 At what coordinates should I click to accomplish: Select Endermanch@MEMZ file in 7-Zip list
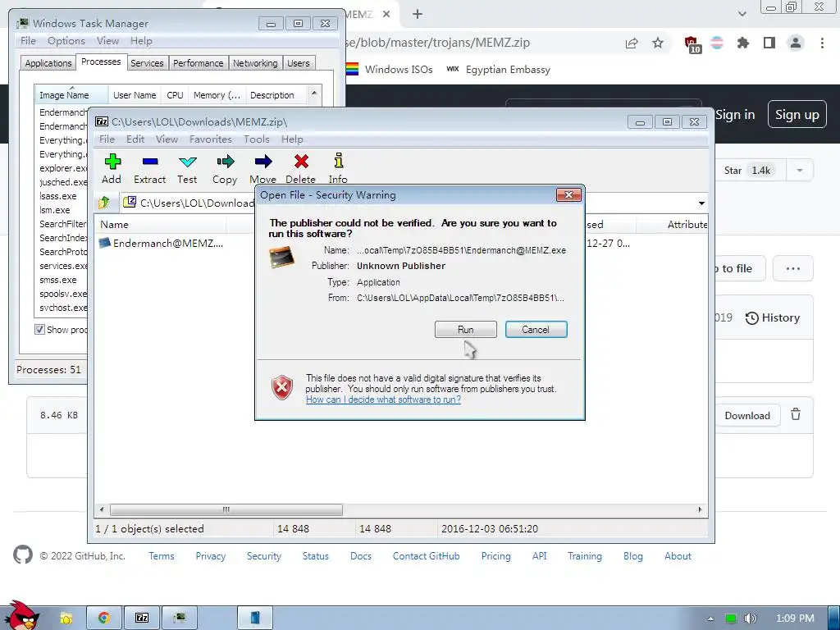(161, 243)
